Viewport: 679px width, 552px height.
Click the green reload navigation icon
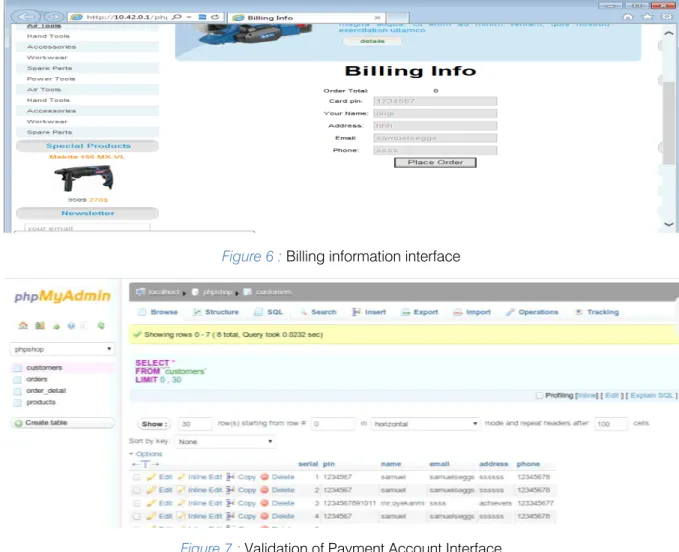(101, 326)
